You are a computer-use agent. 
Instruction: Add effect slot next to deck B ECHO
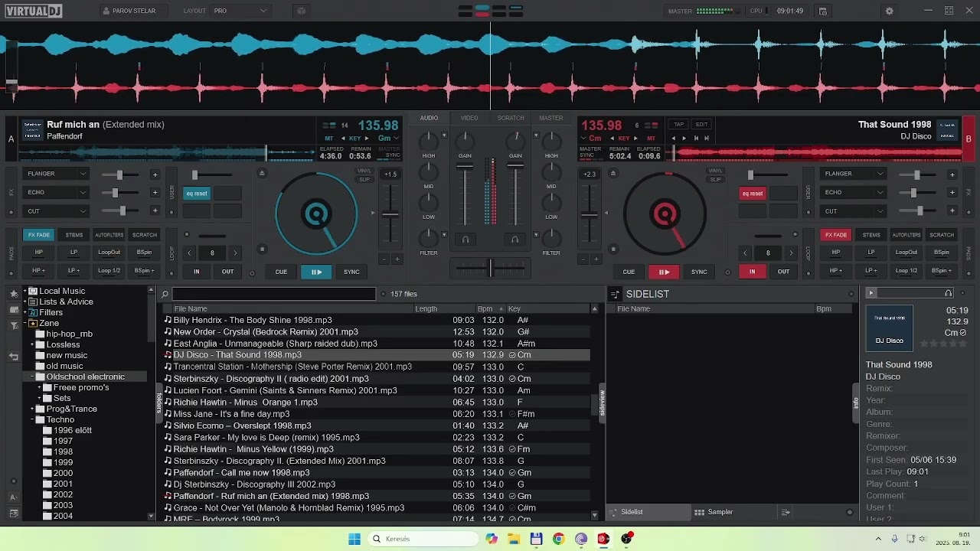point(952,193)
